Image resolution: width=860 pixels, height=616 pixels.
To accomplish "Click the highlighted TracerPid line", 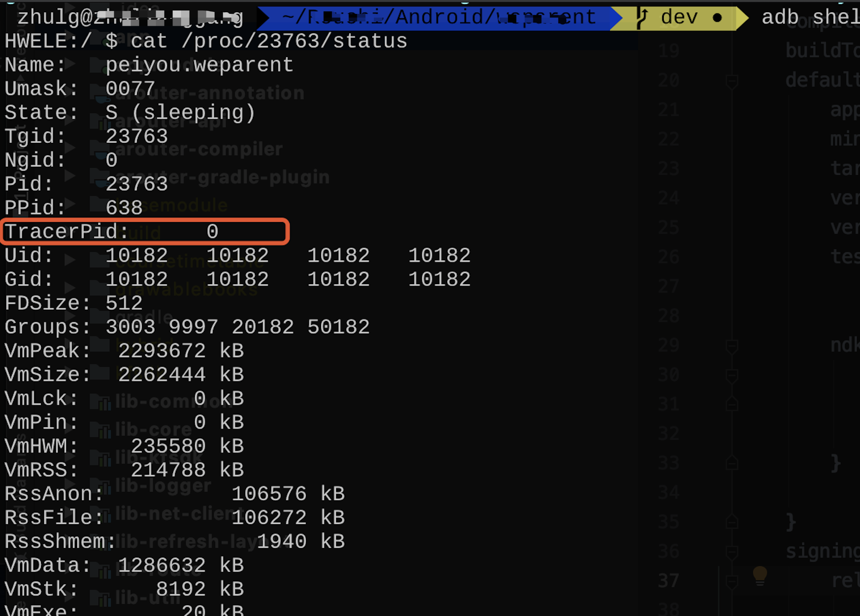I will [145, 231].
